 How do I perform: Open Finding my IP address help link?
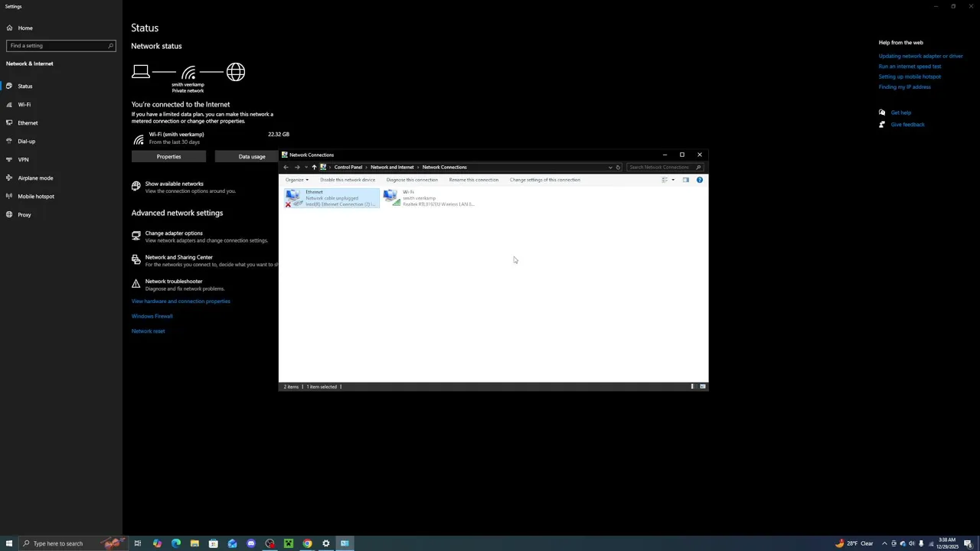point(905,86)
